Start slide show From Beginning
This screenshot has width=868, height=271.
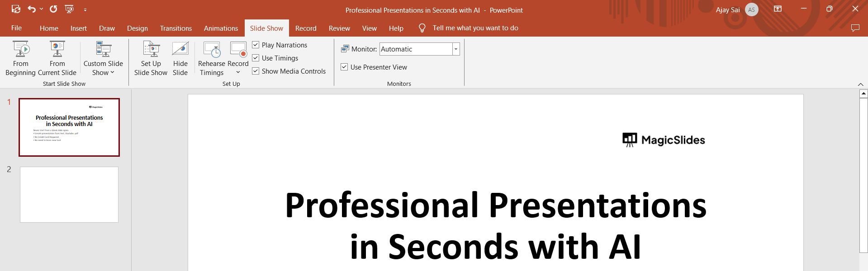pos(20,59)
